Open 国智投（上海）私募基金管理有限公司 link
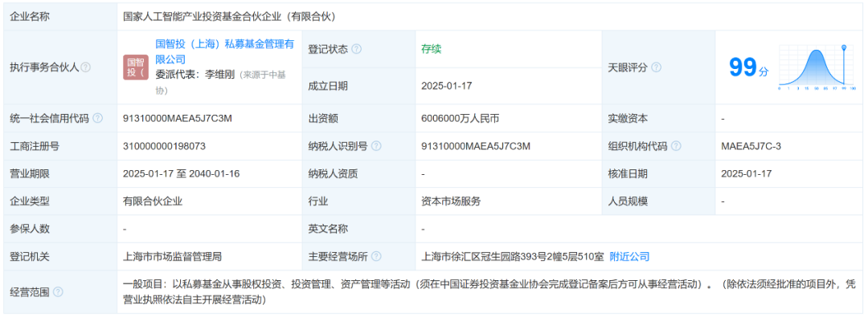 point(225,51)
